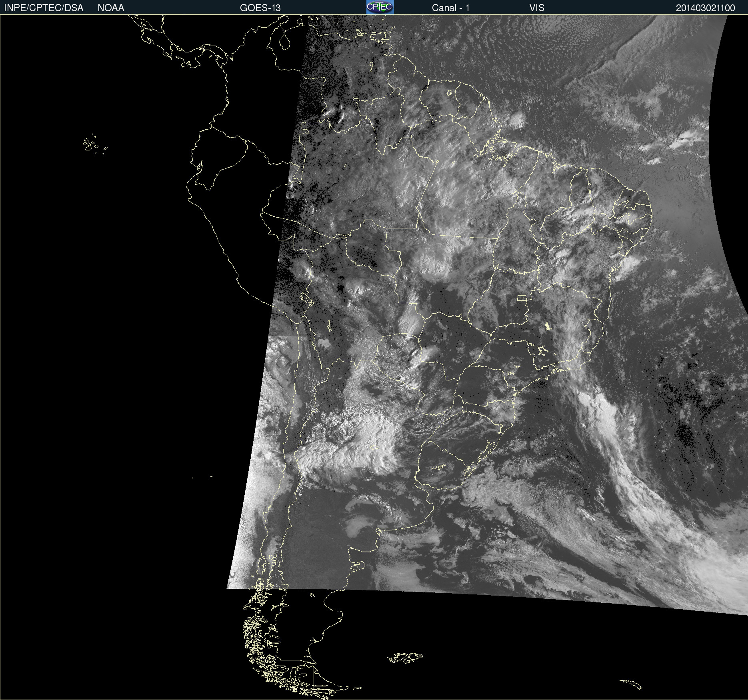Click the VIS channel label
Viewport: 748px width, 700px height.
click(x=537, y=8)
